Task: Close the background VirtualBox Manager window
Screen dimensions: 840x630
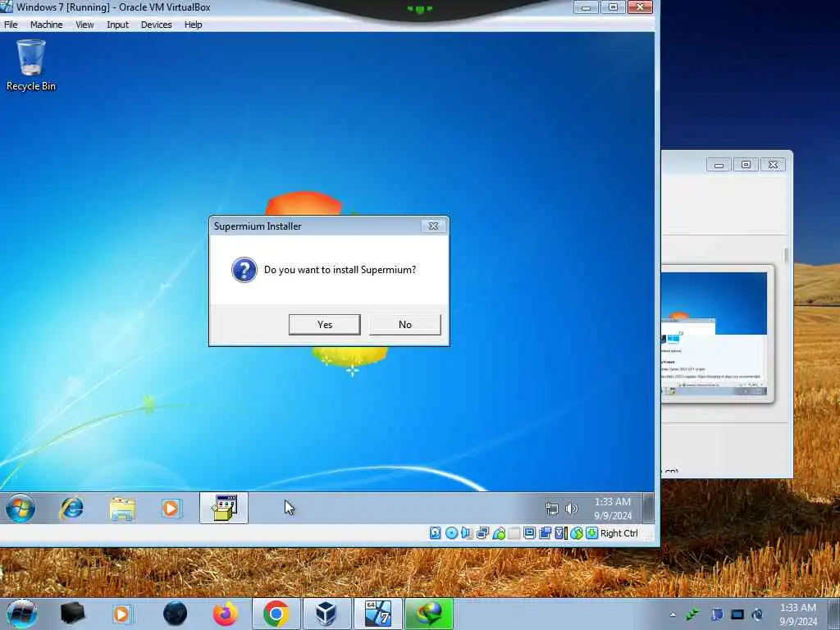Action: (x=773, y=165)
